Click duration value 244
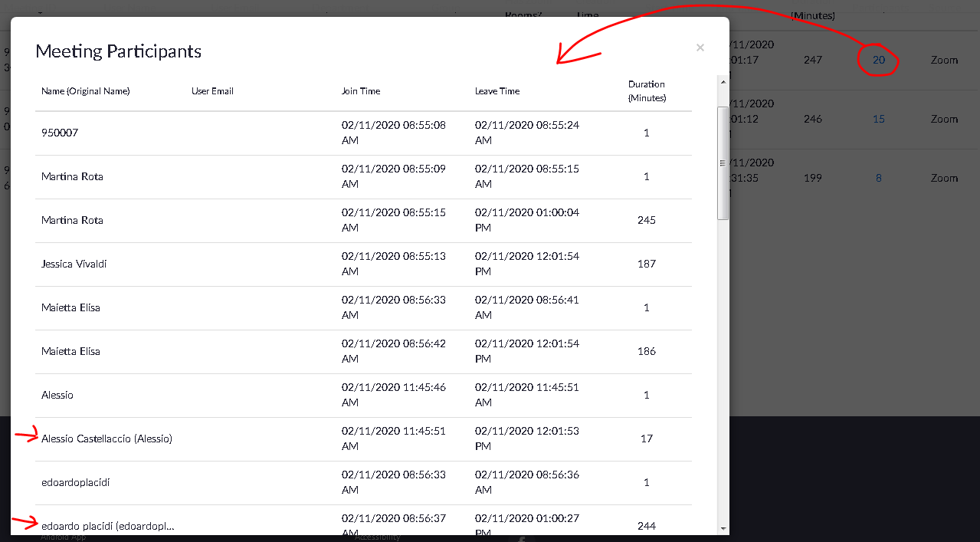This screenshot has height=542, width=980. (647, 526)
